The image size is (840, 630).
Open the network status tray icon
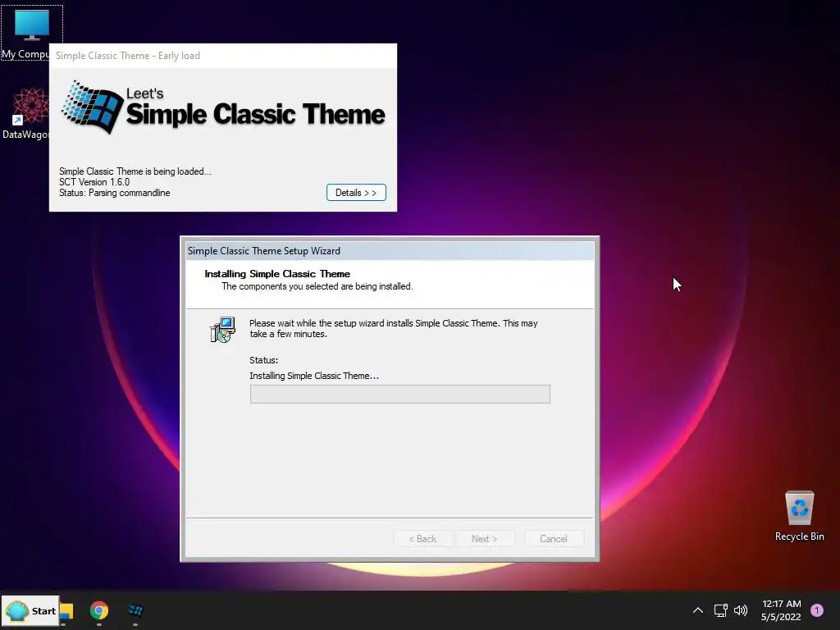[x=720, y=610]
